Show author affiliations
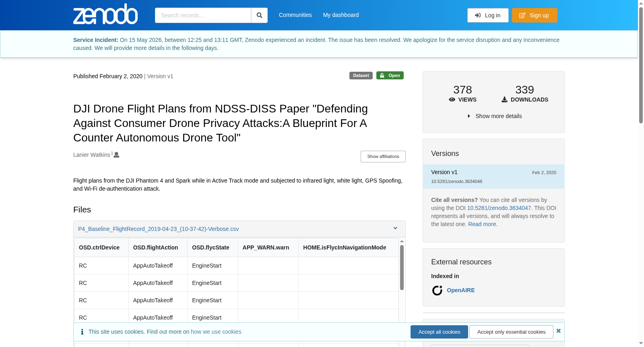This screenshot has width=644, height=347. [x=383, y=156]
